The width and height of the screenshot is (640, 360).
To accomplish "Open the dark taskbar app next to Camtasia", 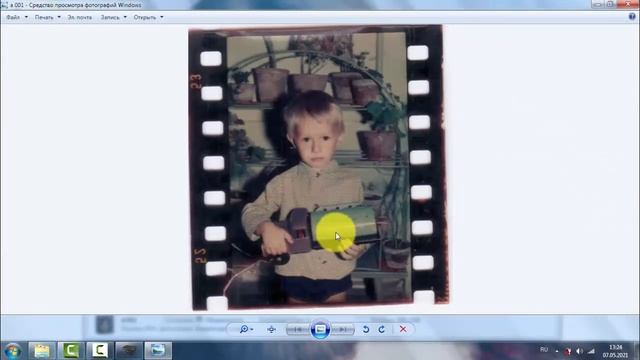I will click(x=129, y=351).
